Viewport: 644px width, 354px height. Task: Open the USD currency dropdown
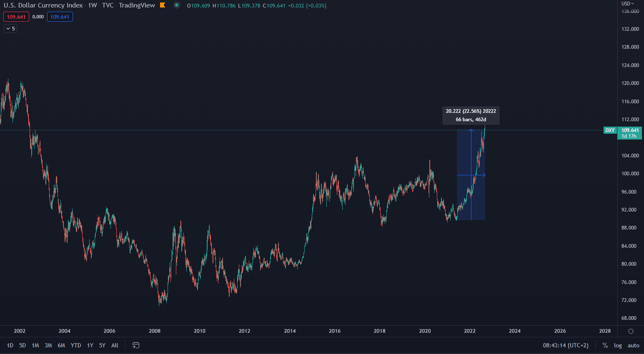coord(627,4)
